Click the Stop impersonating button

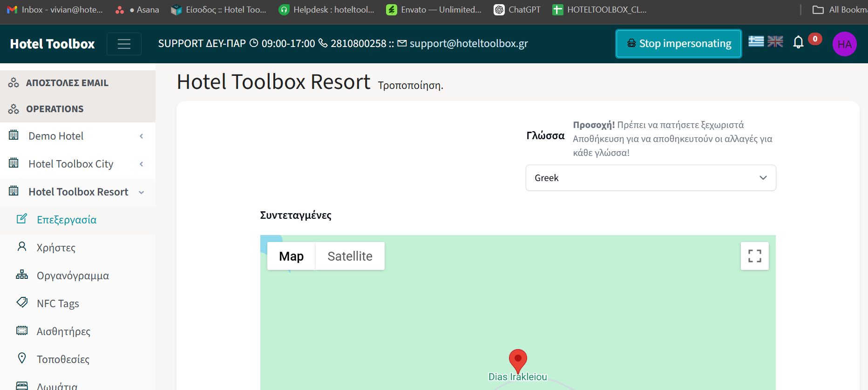tap(678, 44)
